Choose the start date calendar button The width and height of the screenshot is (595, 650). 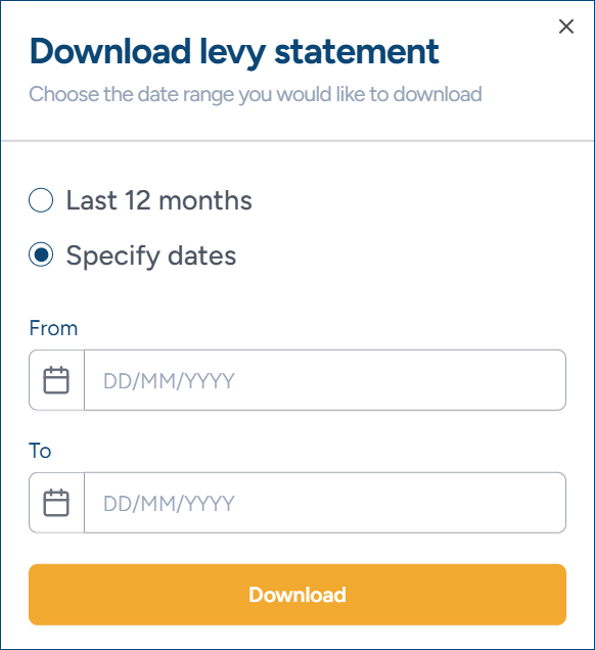[56, 380]
